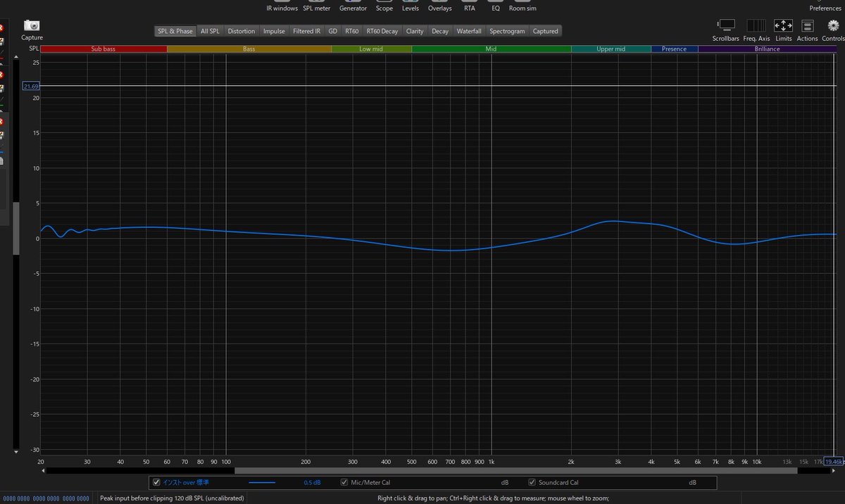
Task: View the Waterfall tab
Action: [469, 31]
